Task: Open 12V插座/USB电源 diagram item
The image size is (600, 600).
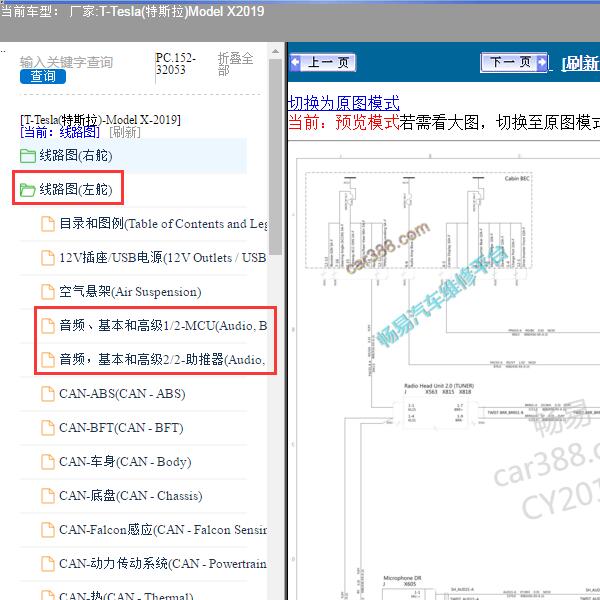Action: 163,258
